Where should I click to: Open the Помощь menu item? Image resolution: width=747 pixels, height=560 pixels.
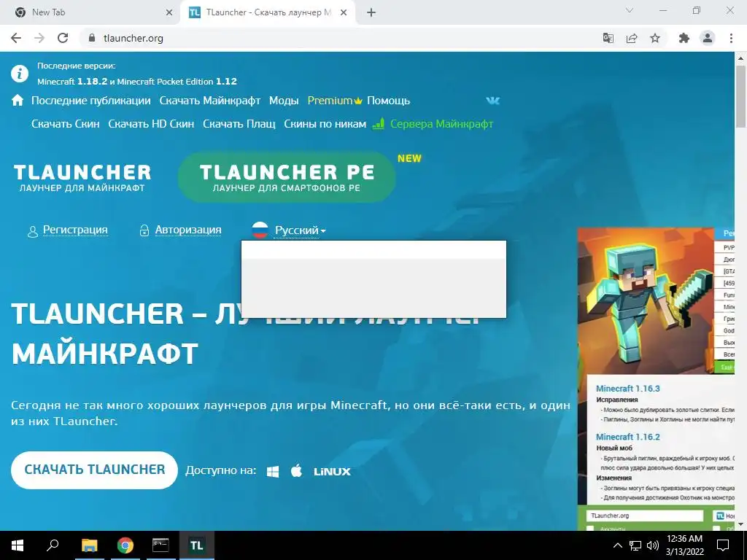388,101
